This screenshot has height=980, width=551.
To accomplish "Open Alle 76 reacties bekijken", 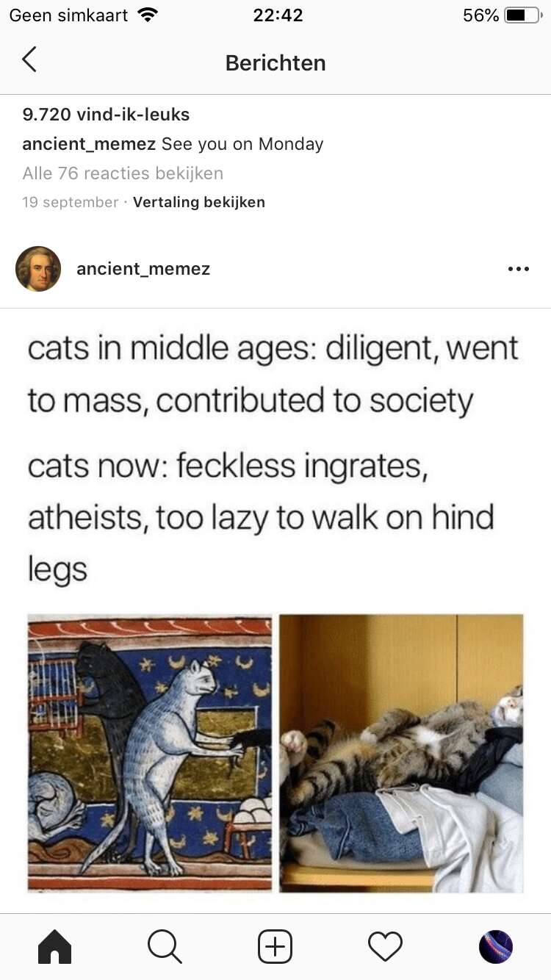I will tap(123, 173).
